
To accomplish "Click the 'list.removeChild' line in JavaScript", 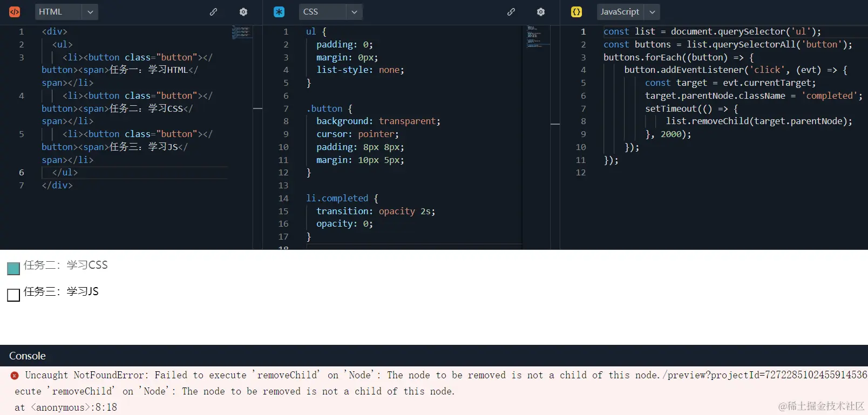I will click(759, 121).
